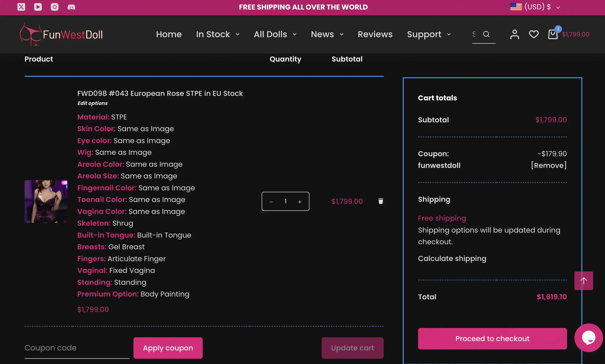
Task: Decrease quantity with the minus button
Action: [271, 202]
